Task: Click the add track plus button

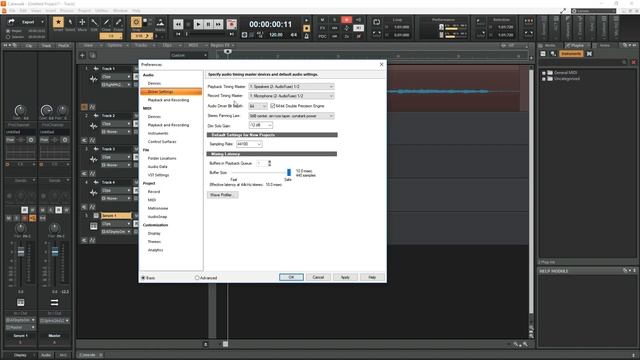Action: 82,56
